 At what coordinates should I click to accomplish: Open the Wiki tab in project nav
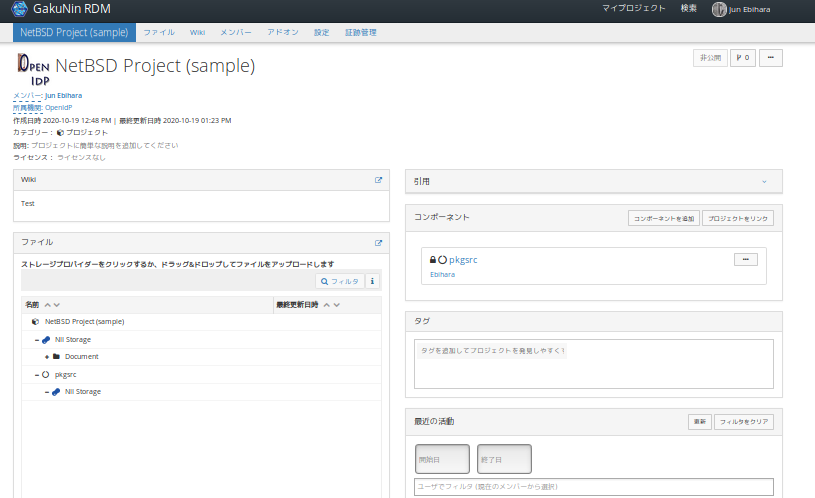[198, 32]
